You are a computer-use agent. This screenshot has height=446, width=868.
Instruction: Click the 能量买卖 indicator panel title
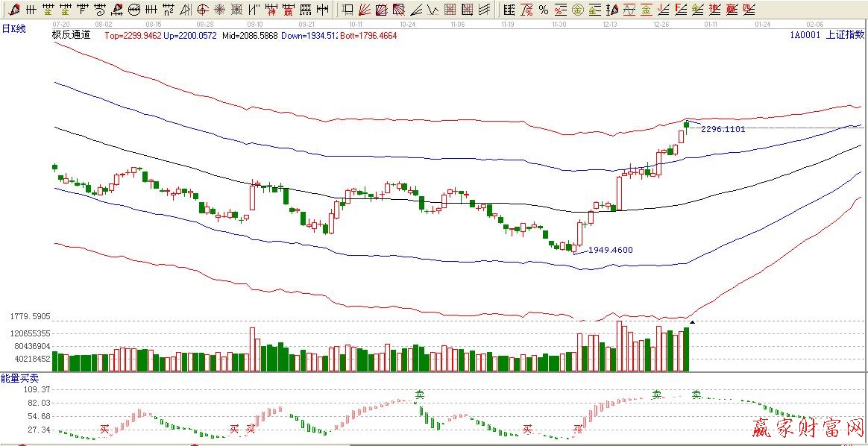click(x=18, y=379)
